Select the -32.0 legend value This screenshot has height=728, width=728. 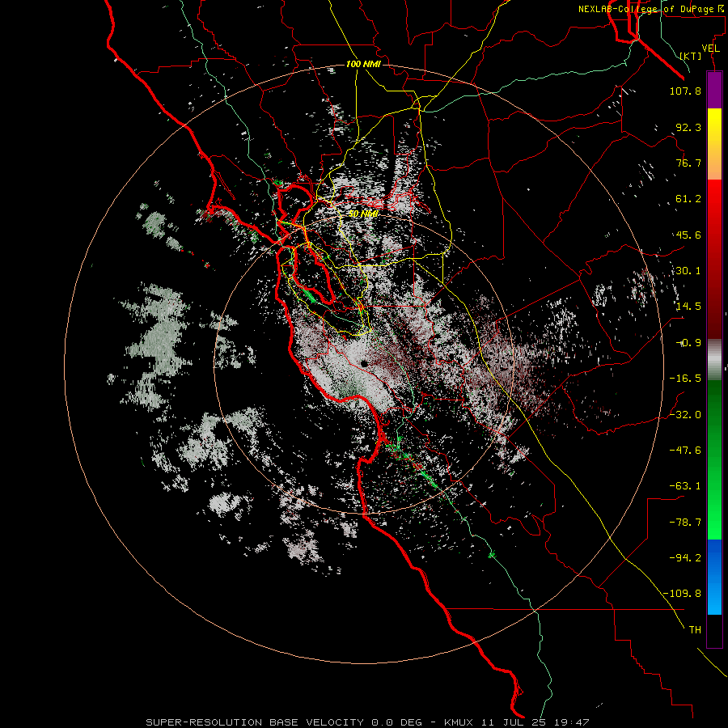tap(685, 415)
